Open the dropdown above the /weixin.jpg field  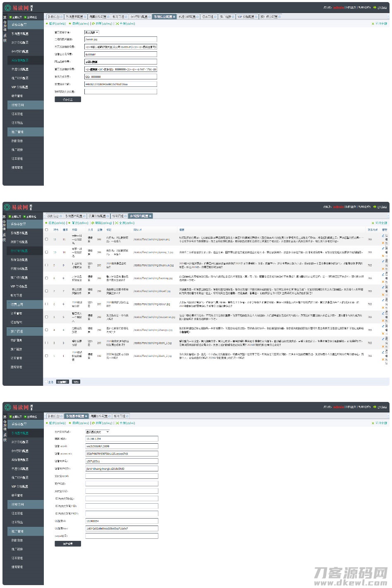[x=92, y=32]
